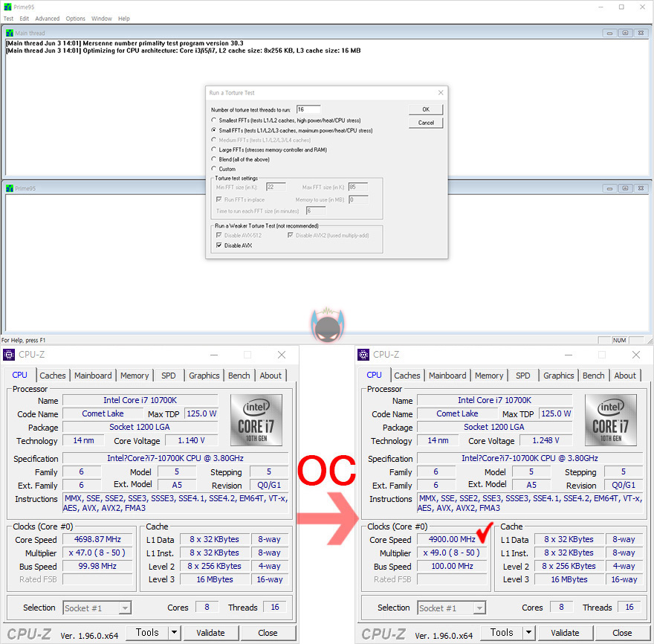Open the Options menu in Prime95
The width and height of the screenshot is (654, 644).
pos(76,19)
